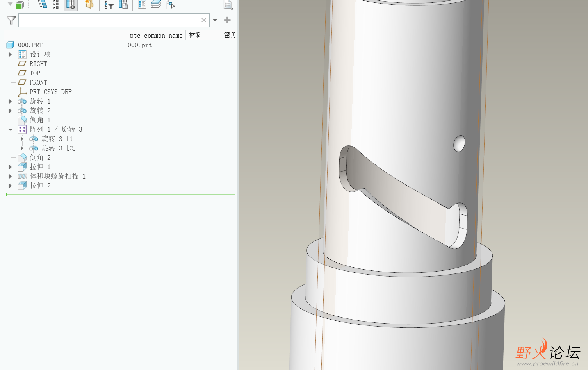
Task: Select the TOP datum plane
Action: click(x=35, y=73)
